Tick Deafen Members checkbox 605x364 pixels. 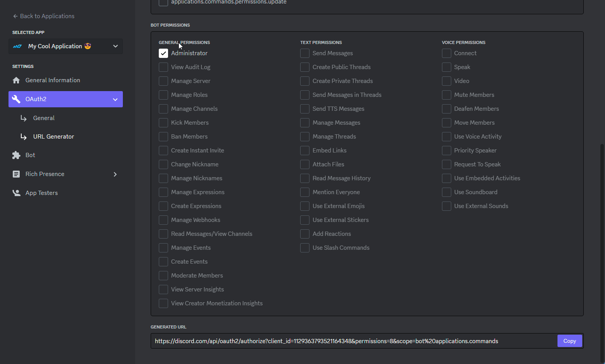pos(447,109)
